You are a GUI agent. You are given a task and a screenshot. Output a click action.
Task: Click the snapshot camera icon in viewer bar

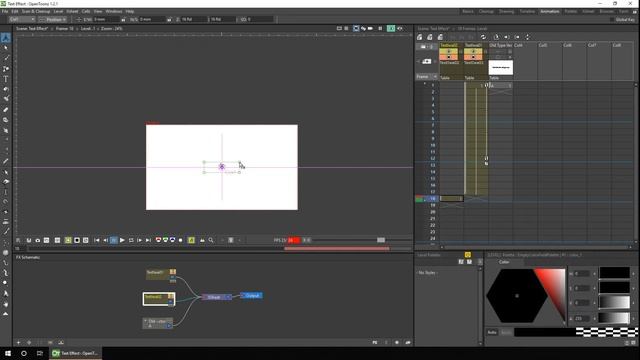point(38,240)
